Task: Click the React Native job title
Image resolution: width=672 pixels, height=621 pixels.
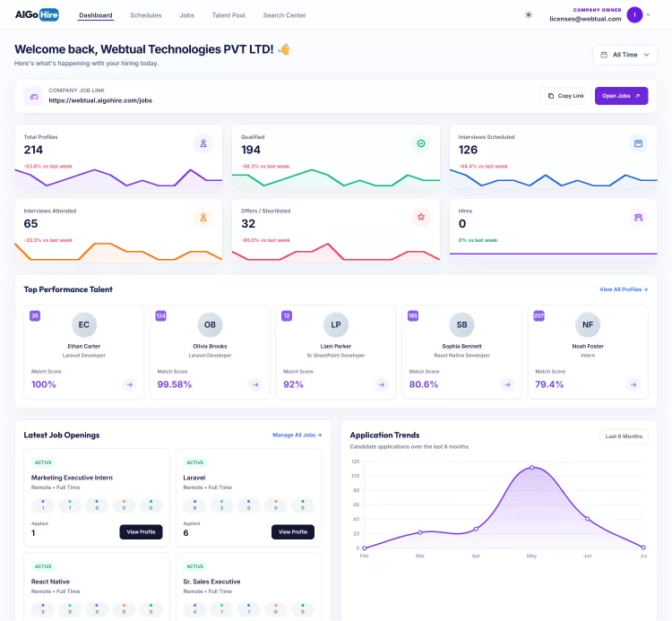Action: (x=50, y=582)
